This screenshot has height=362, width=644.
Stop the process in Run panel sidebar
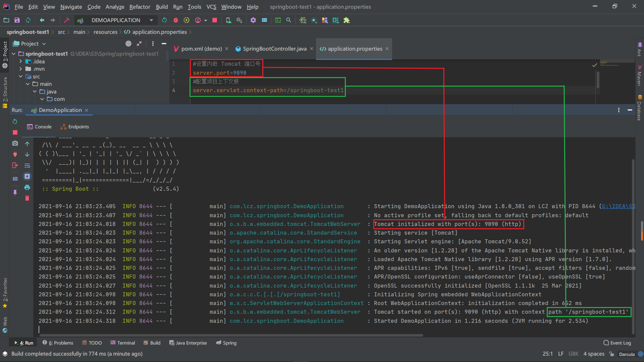(x=15, y=132)
